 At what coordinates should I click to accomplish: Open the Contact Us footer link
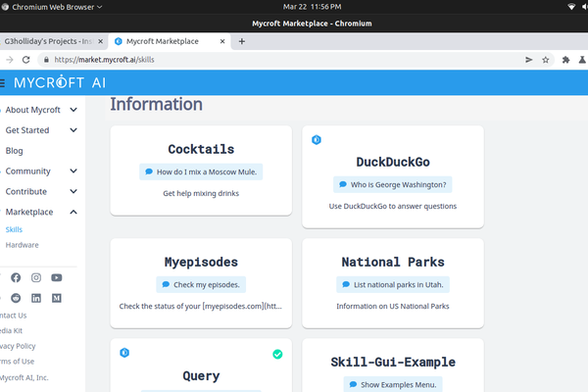pyautogui.click(x=13, y=316)
